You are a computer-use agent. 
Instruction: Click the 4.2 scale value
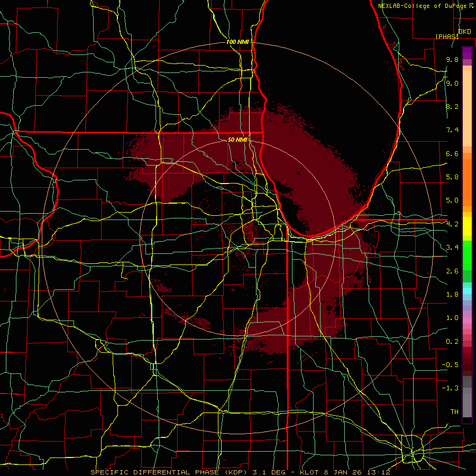[452, 224]
